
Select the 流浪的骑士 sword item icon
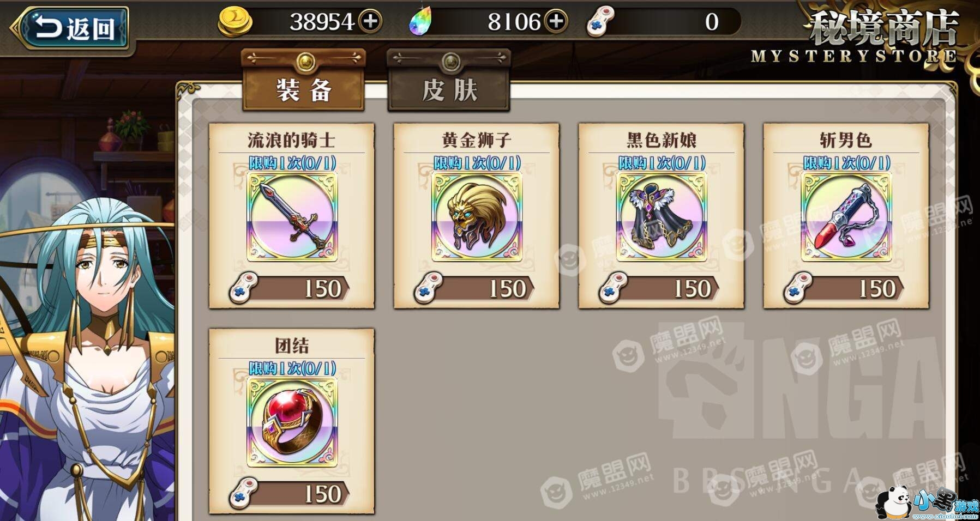click(292, 217)
